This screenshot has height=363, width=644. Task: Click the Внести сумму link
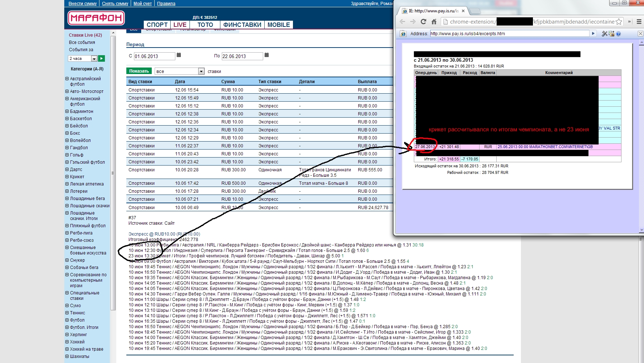point(82,4)
